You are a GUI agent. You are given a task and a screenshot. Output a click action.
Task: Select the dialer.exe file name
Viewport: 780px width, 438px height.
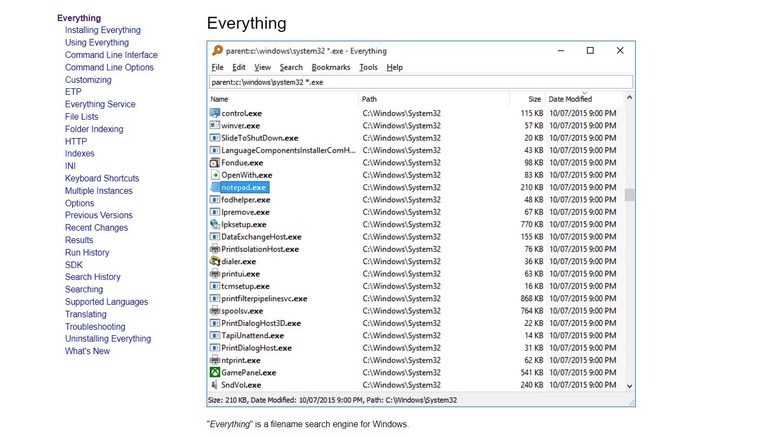click(239, 261)
